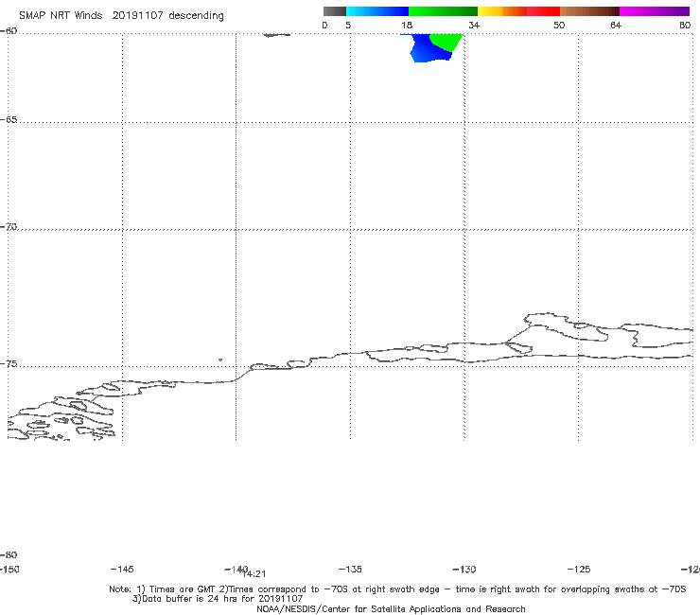The height and width of the screenshot is (615, 700).
Task: Click the magenta-purple segment of the color scale
Action: coord(655,11)
